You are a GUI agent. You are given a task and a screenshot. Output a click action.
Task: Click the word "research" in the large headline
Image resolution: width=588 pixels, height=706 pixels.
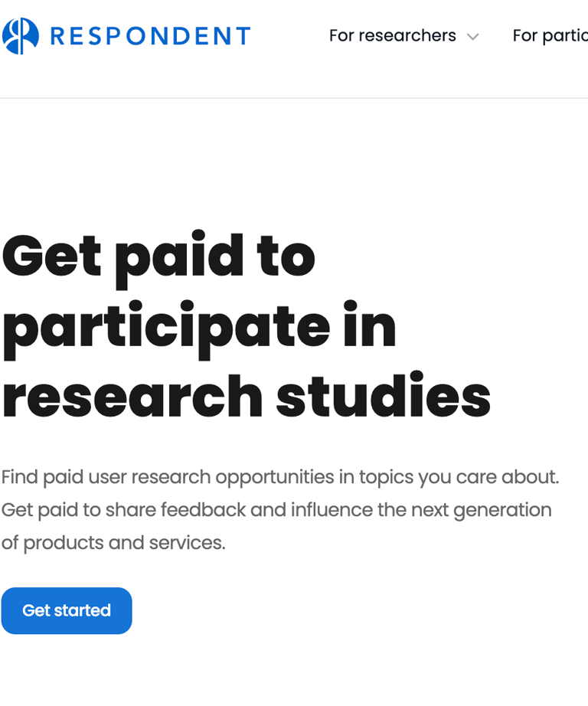coord(131,395)
